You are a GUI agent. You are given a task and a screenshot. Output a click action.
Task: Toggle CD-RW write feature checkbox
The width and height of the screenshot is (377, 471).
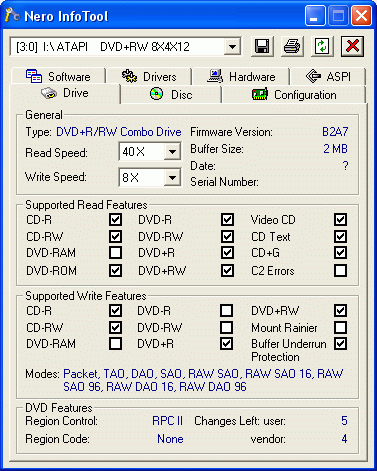pos(115,327)
